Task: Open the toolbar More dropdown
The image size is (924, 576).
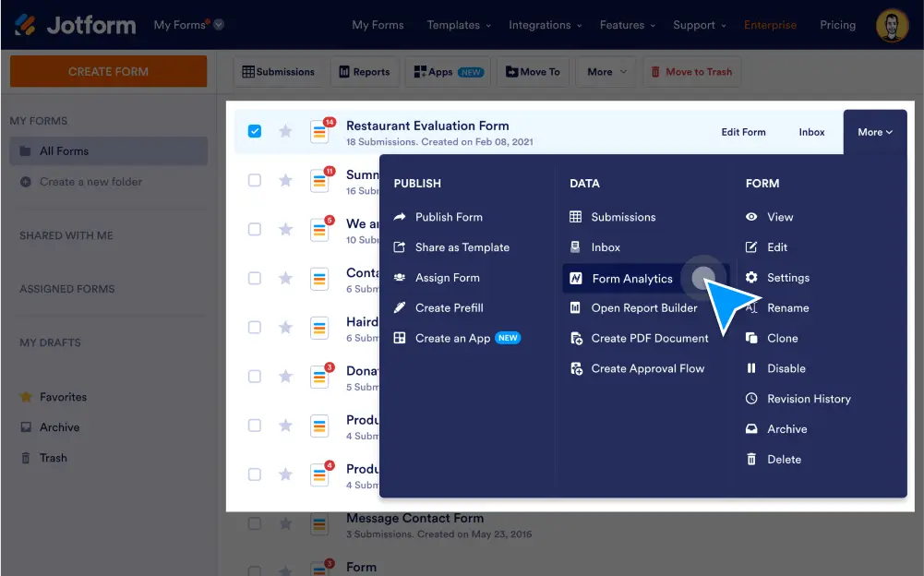Action: point(606,72)
